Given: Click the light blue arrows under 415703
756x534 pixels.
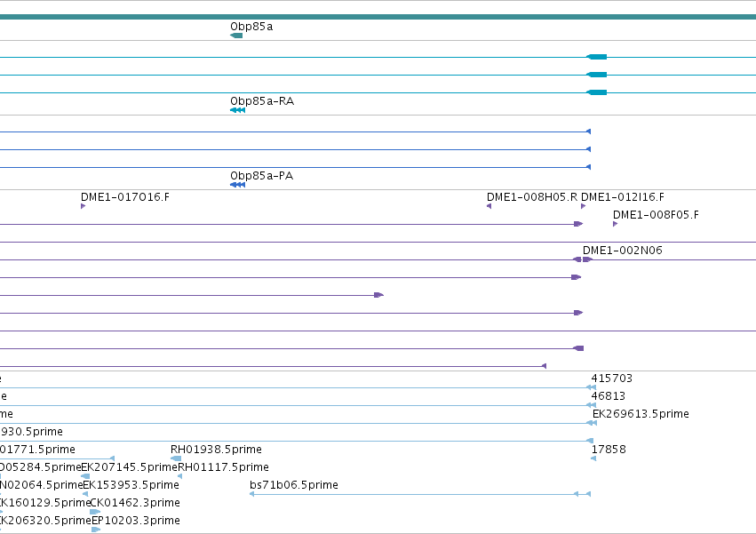Looking at the screenshot, I should (x=591, y=387).
